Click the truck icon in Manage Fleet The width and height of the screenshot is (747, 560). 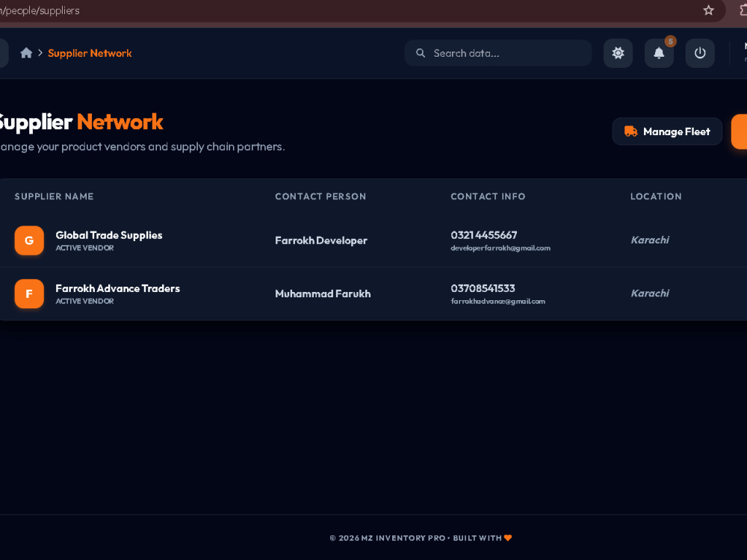(x=630, y=131)
